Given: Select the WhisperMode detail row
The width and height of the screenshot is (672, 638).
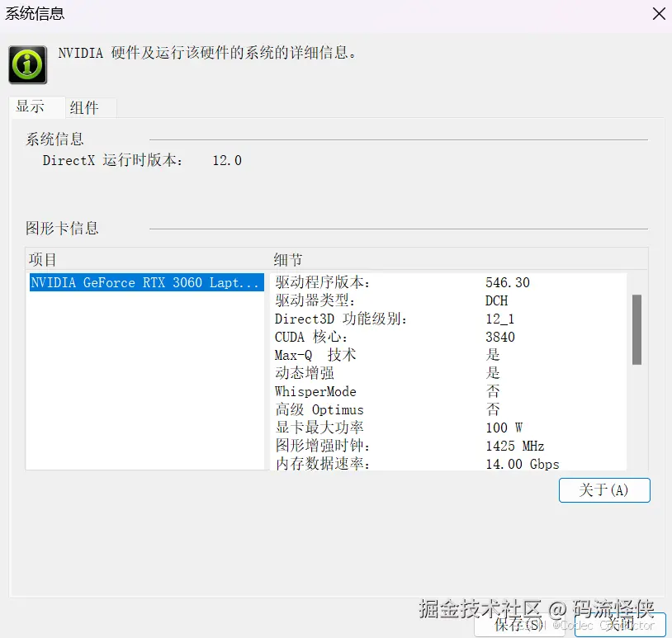Looking at the screenshot, I should pos(413,391).
